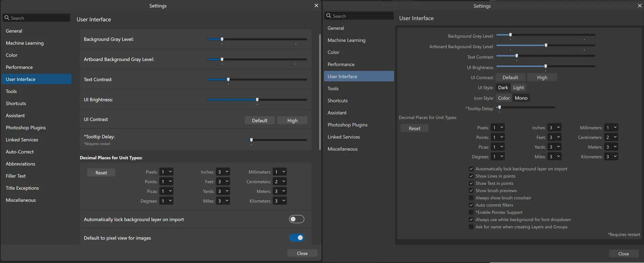Image resolution: width=644 pixels, height=263 pixels.
Task: Toggle the 'Automatically lock background layer on import' switch
Action: click(296, 219)
